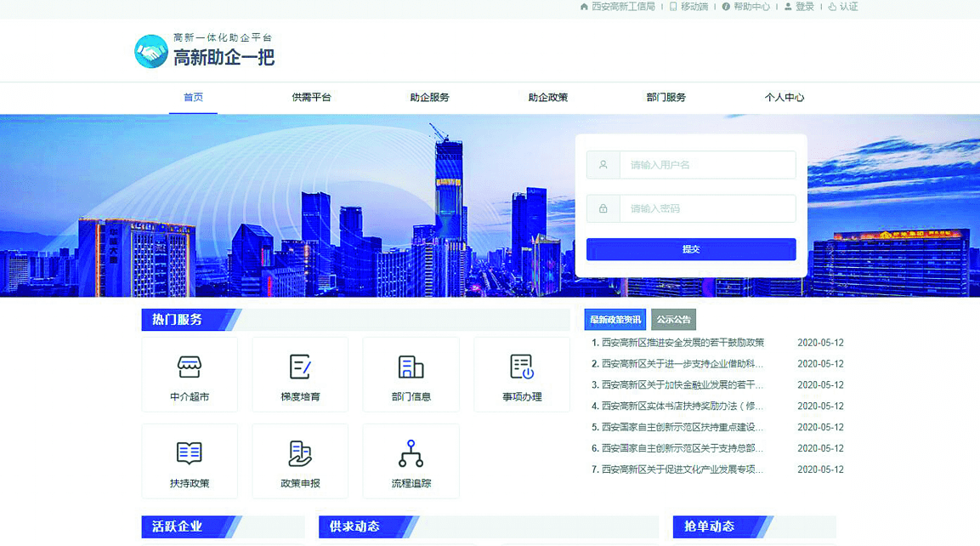Click the password lock icon

coord(602,208)
